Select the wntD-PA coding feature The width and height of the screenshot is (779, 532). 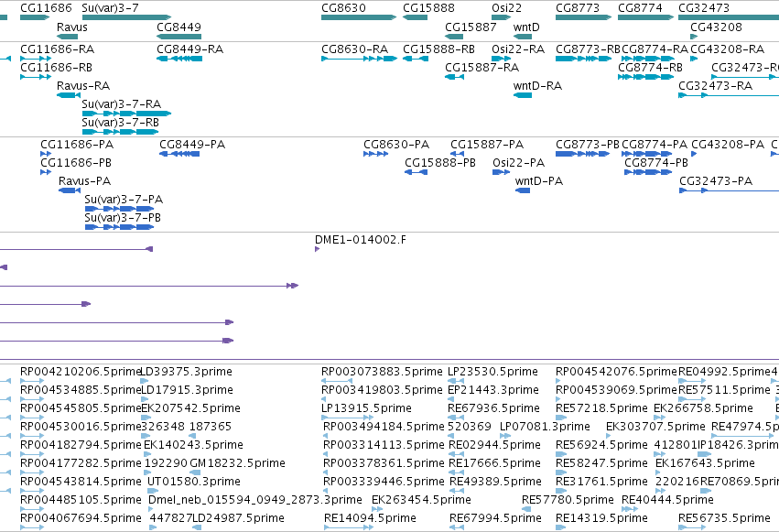(x=523, y=190)
